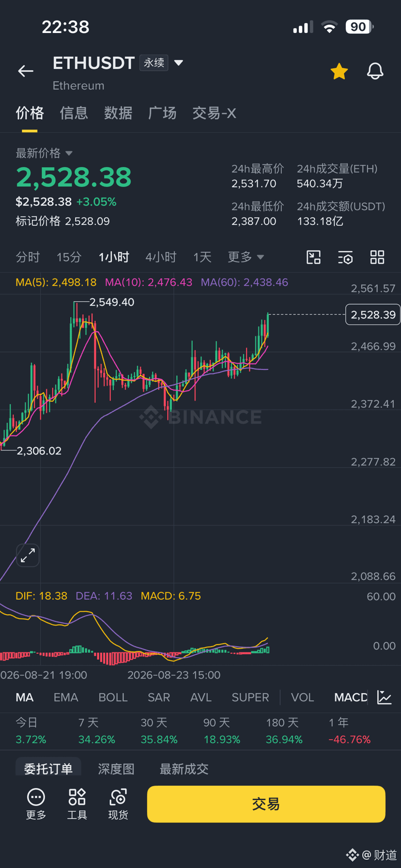Enable the AVL indicator
Image resolution: width=401 pixels, height=868 pixels.
[201, 697]
